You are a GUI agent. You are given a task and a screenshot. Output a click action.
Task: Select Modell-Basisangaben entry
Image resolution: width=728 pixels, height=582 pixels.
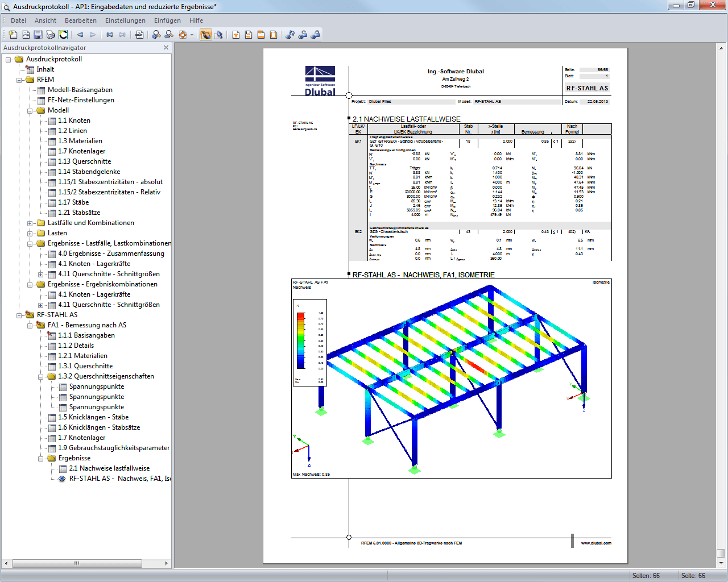pos(80,90)
